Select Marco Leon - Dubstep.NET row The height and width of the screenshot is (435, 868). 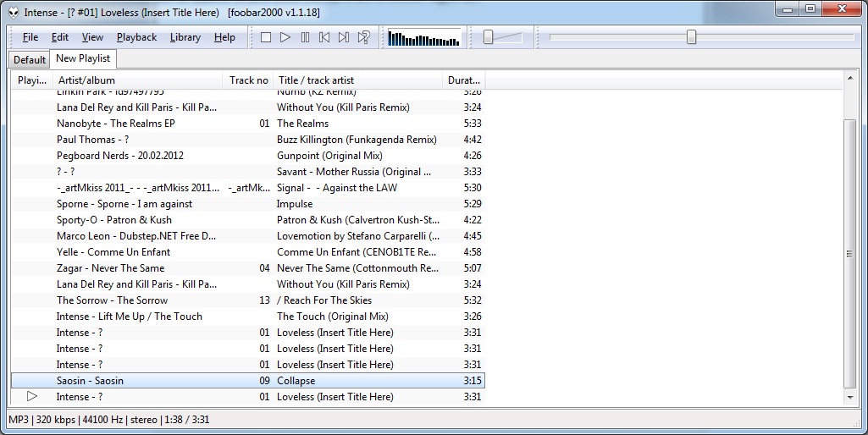[x=248, y=236]
